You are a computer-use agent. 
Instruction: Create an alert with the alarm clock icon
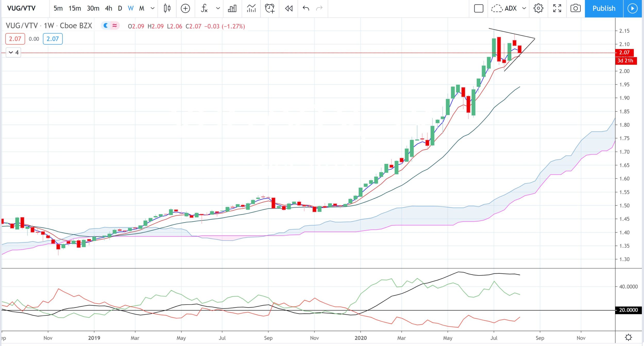point(270,8)
